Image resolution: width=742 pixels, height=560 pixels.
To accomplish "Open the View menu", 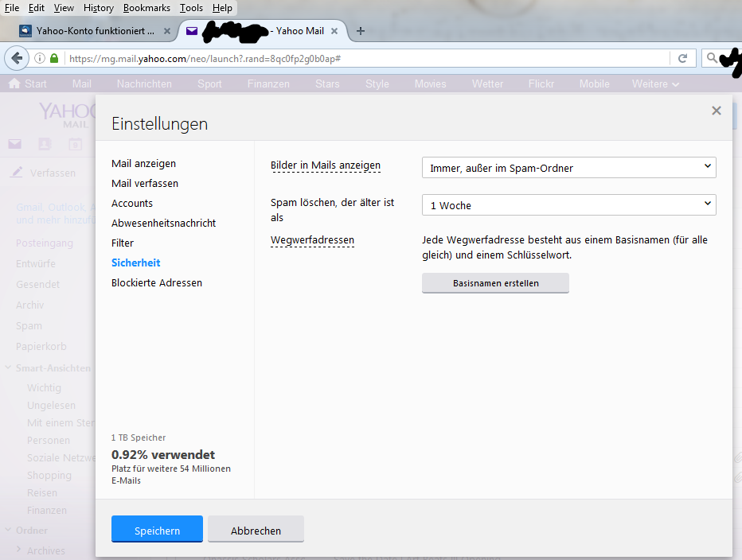I will (x=64, y=8).
